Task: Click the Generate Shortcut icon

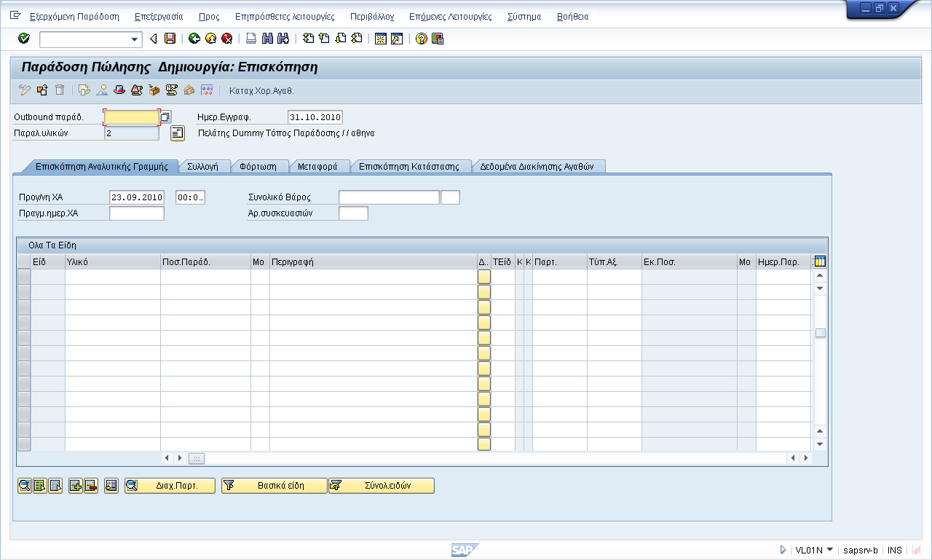Action: (x=397, y=39)
